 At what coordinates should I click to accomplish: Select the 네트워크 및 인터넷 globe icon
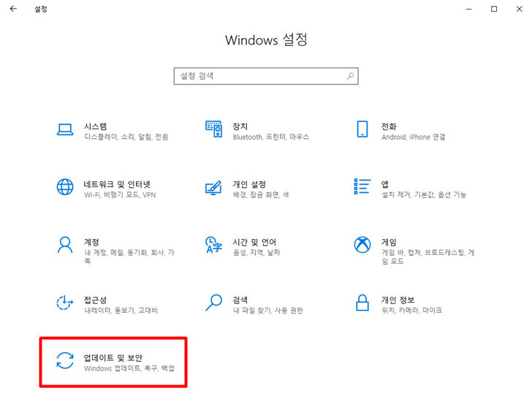tap(65, 187)
